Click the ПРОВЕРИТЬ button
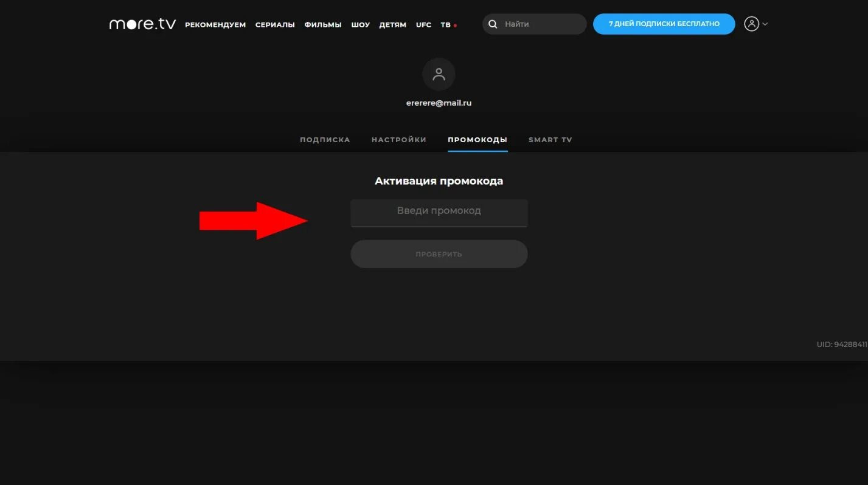This screenshot has width=868, height=485. [439, 254]
